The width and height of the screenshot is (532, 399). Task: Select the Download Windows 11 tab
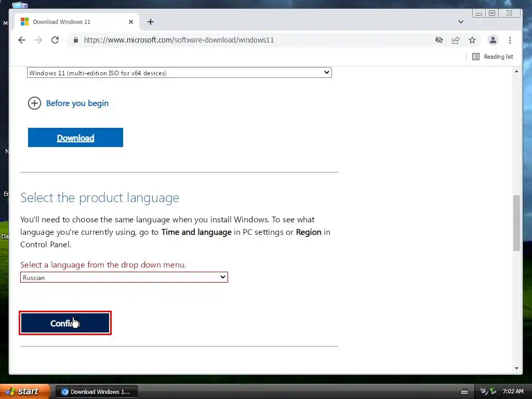click(77, 22)
